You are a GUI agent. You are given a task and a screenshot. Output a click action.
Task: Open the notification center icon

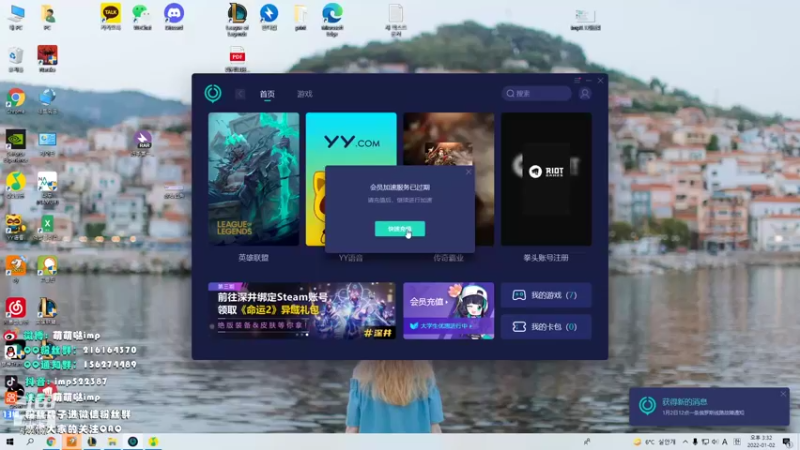(x=787, y=442)
